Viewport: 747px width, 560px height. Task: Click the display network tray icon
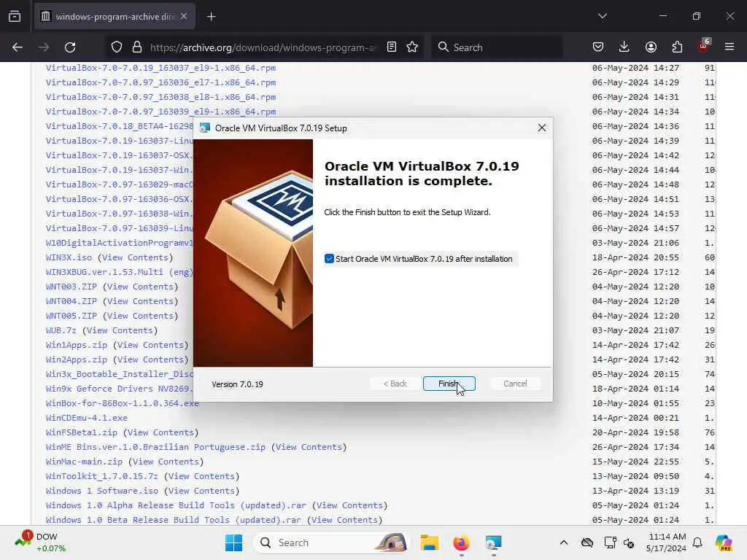pos(610,542)
